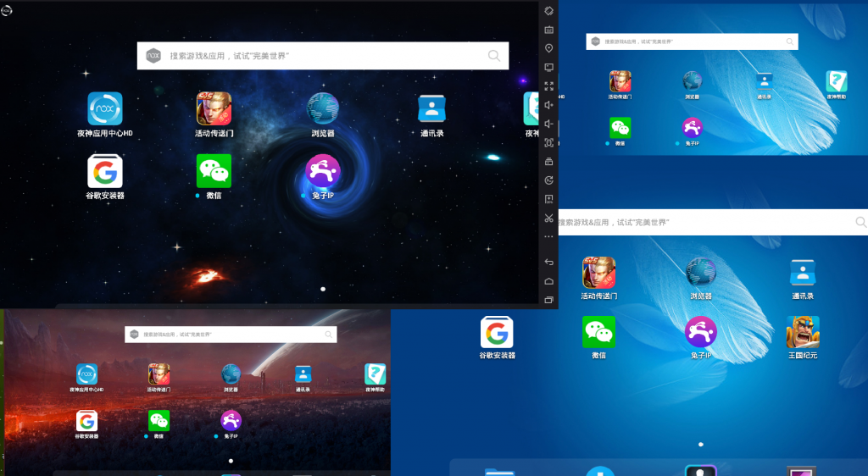Viewport: 868px width, 476px height.
Task: Open the APK install icon in the sidebar
Action: (548, 199)
